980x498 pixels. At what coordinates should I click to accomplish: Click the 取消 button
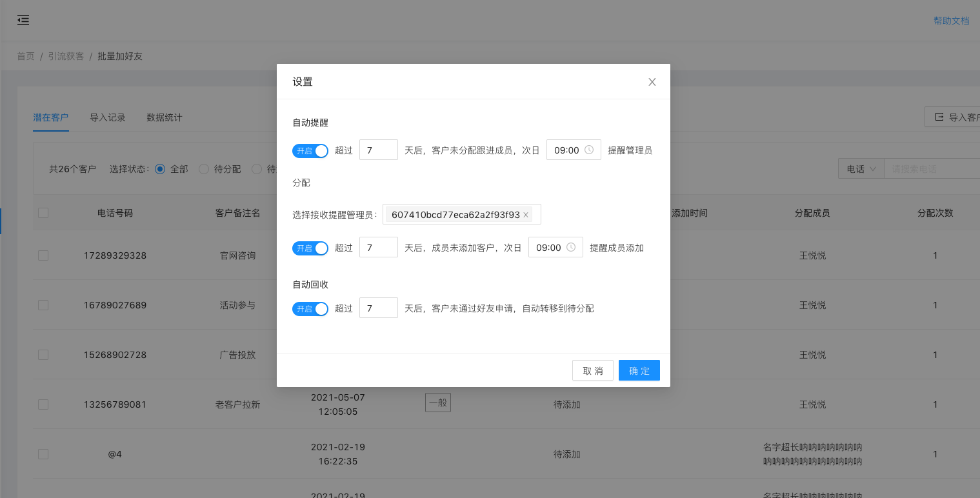[593, 370]
